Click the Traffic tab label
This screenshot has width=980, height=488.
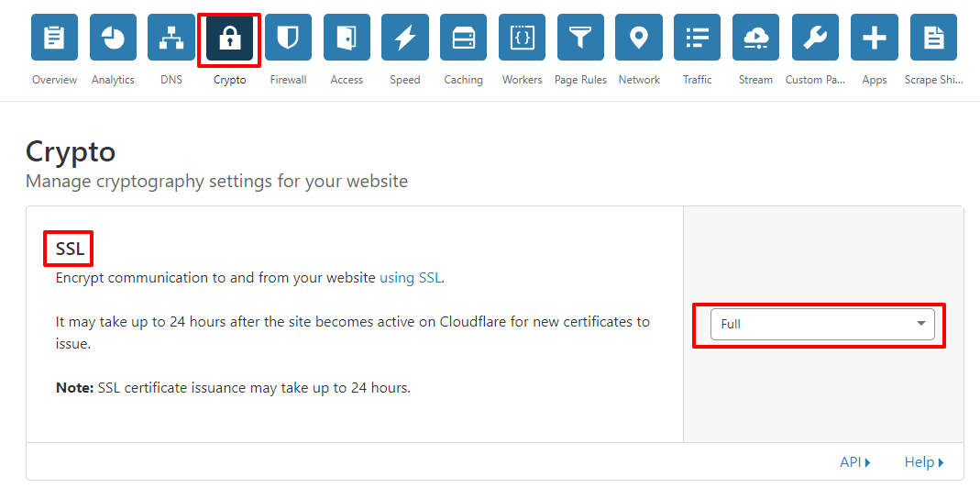tap(698, 80)
